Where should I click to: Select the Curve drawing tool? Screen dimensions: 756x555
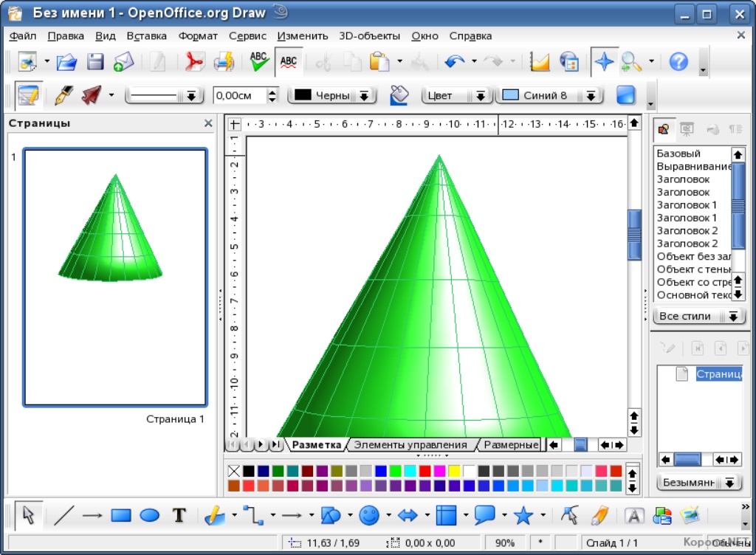[x=215, y=515]
